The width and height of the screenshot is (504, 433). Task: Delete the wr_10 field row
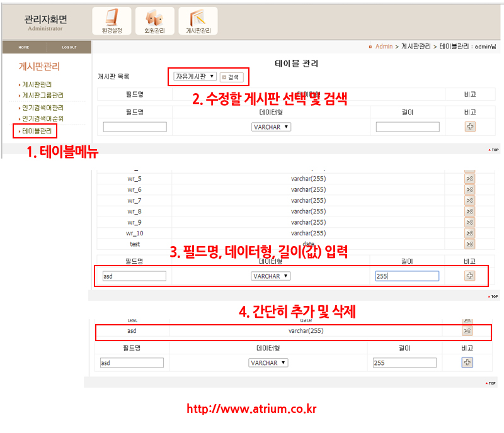[469, 233]
